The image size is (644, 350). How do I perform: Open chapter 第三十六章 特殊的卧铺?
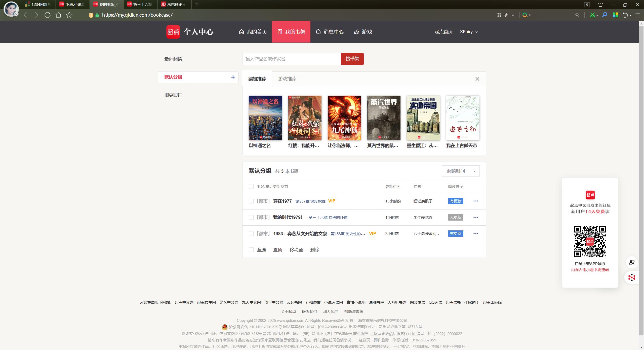pos(328,218)
